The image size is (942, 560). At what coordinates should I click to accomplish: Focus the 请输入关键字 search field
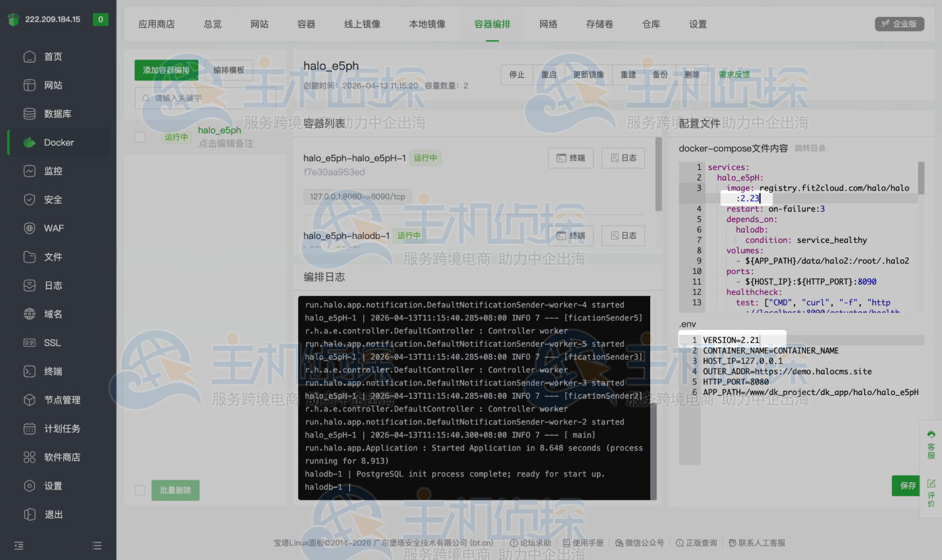tap(205, 98)
